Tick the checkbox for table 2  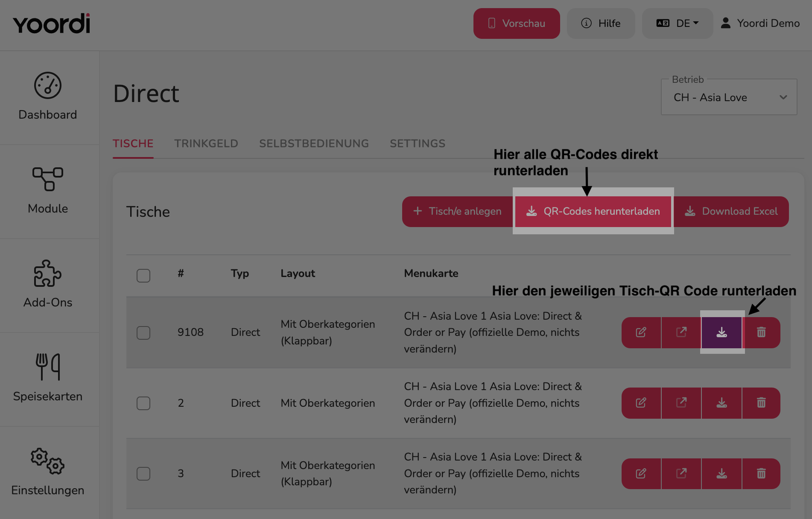tap(143, 403)
